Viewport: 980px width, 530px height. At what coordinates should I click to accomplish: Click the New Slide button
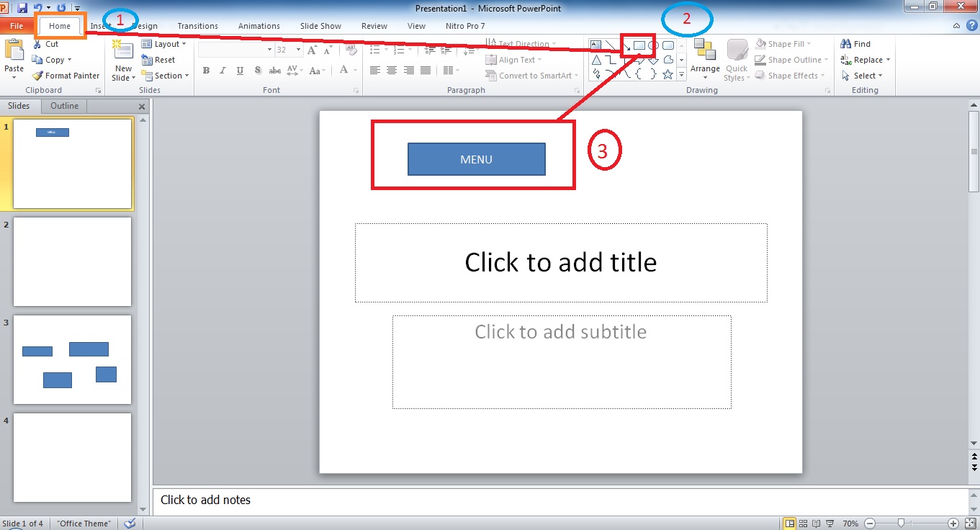click(123, 60)
